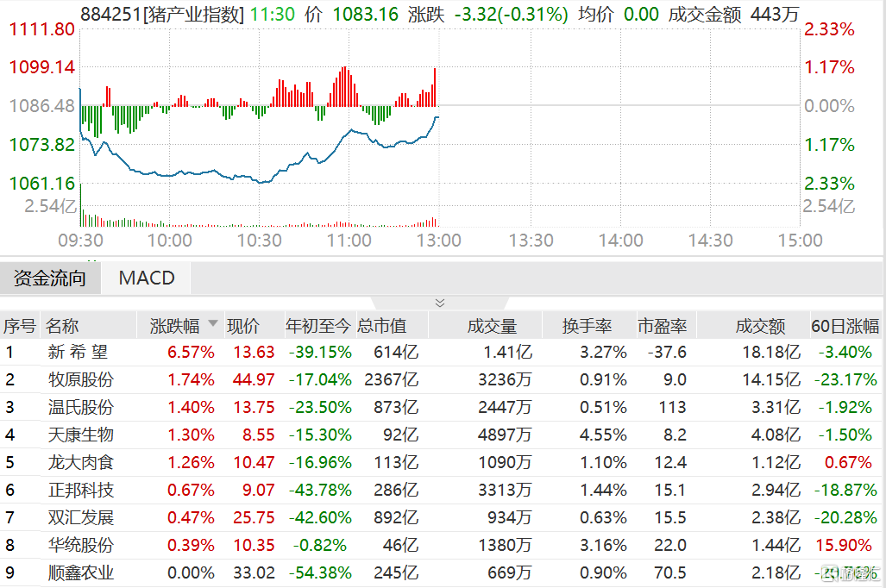Click price 44.97 of 牧原股份
The height and width of the screenshot is (588, 886).
[x=254, y=379]
